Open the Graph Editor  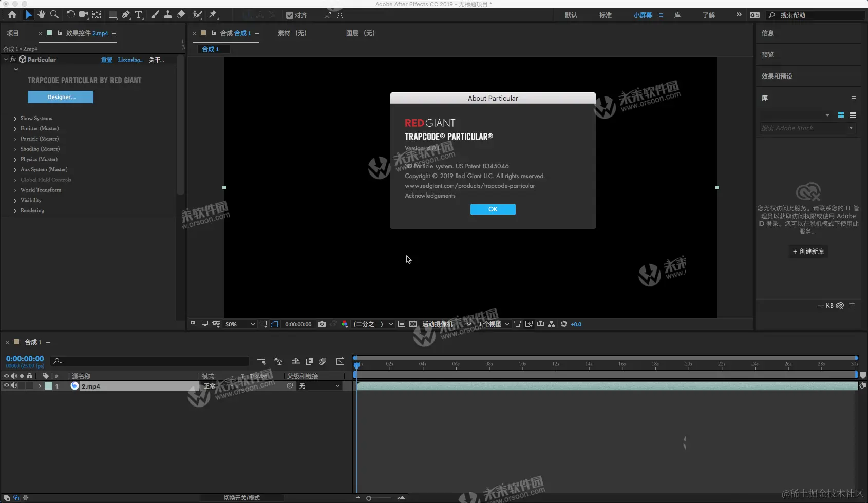click(x=340, y=361)
